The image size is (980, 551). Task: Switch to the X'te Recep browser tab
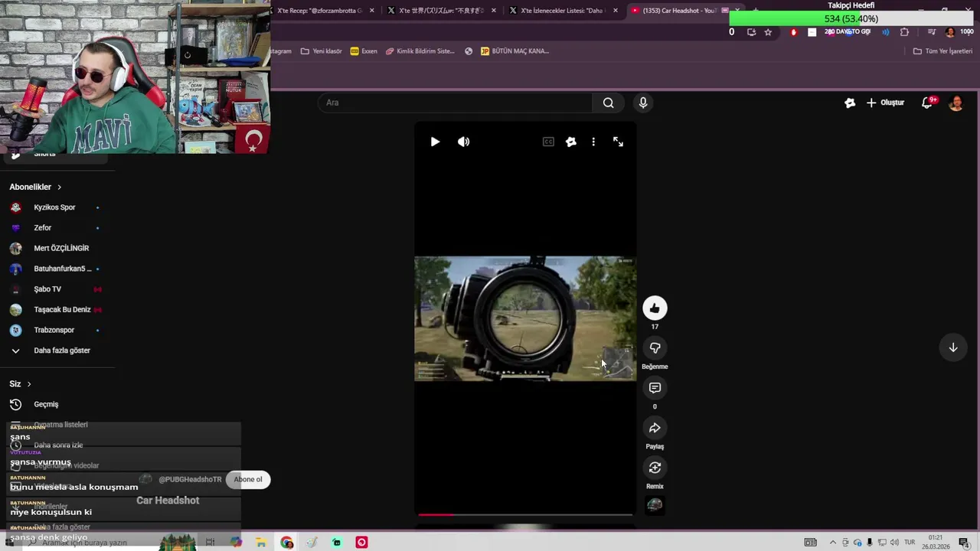pos(320,11)
